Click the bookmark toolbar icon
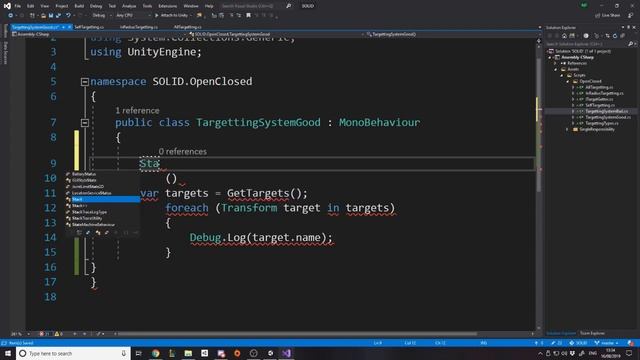The height and width of the screenshot is (360, 640). click(x=248, y=16)
